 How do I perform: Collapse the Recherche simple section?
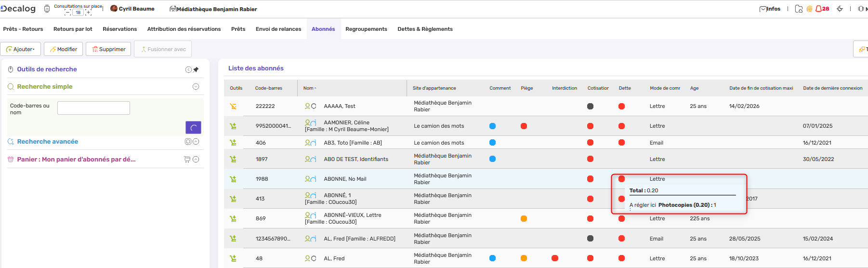point(196,87)
